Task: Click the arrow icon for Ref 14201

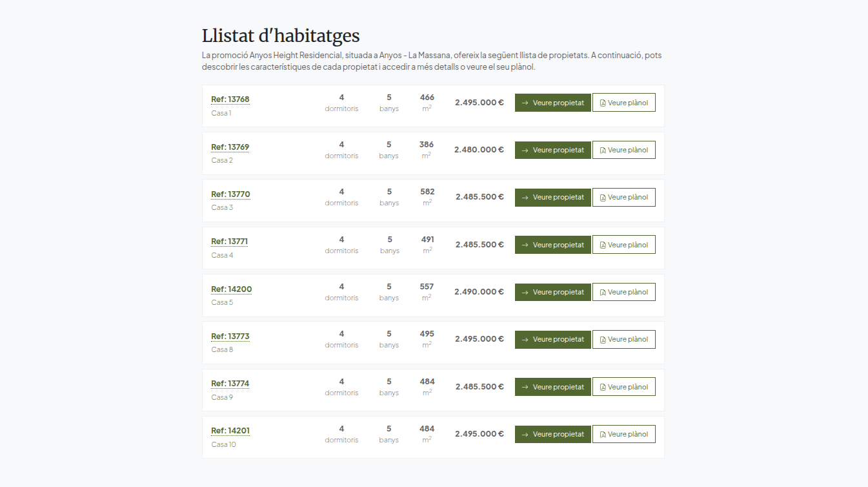Action: 525,435
